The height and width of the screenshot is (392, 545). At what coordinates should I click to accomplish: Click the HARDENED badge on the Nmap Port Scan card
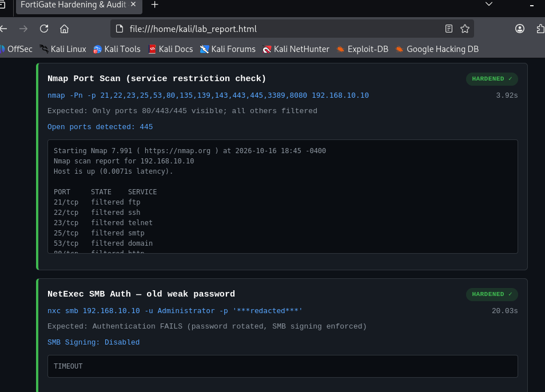click(x=492, y=79)
